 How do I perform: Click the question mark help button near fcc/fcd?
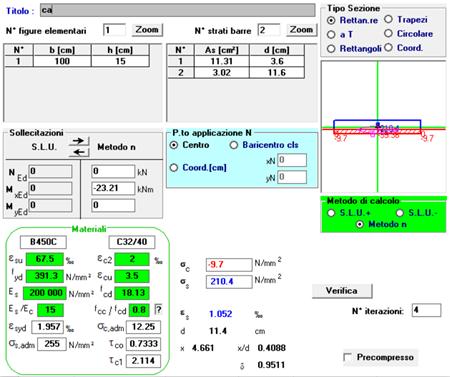click(x=158, y=310)
